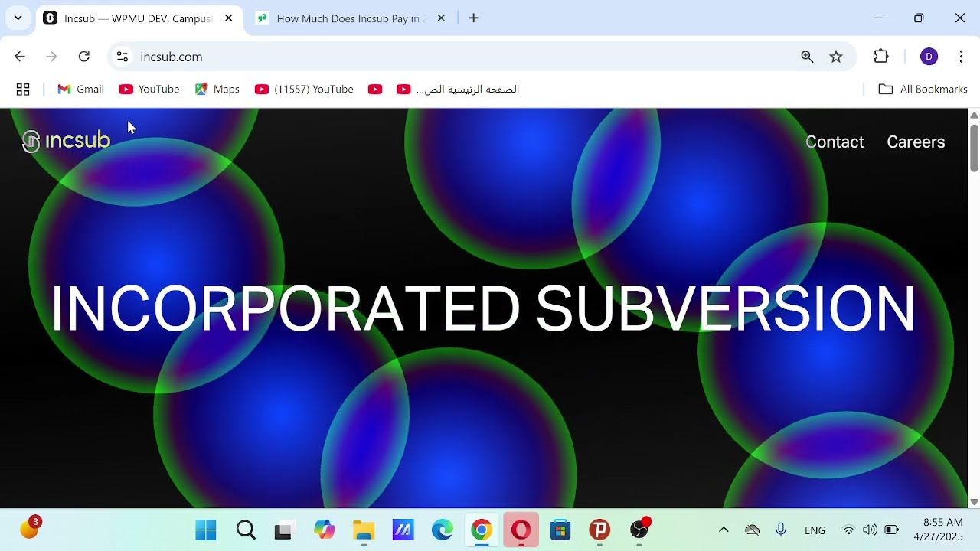
Task: Open the Contact page link
Action: [835, 142]
